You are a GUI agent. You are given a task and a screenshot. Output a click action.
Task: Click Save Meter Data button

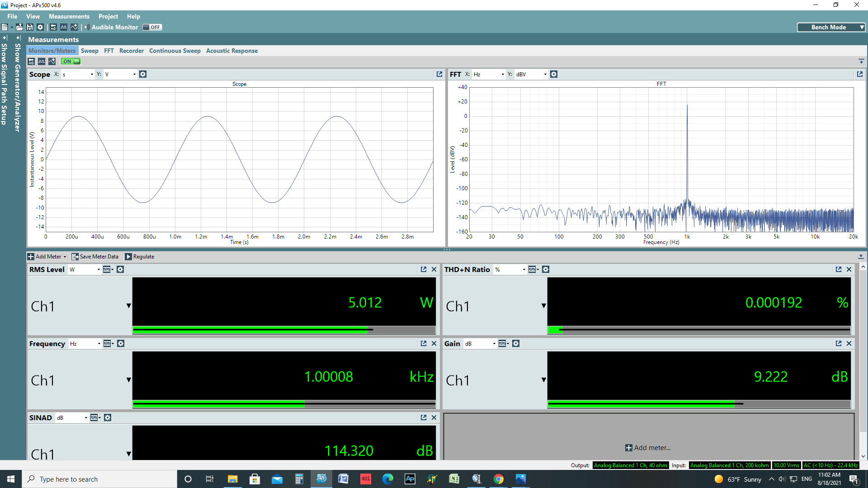(95, 257)
